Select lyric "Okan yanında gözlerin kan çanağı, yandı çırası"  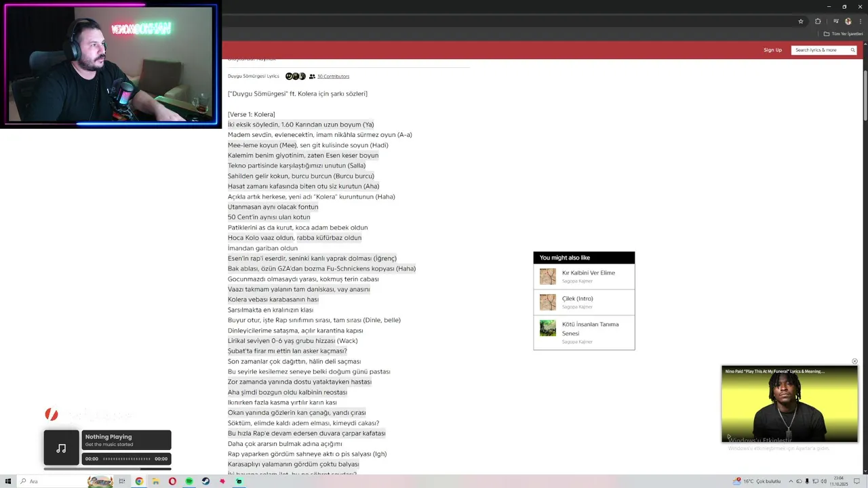coord(296,413)
